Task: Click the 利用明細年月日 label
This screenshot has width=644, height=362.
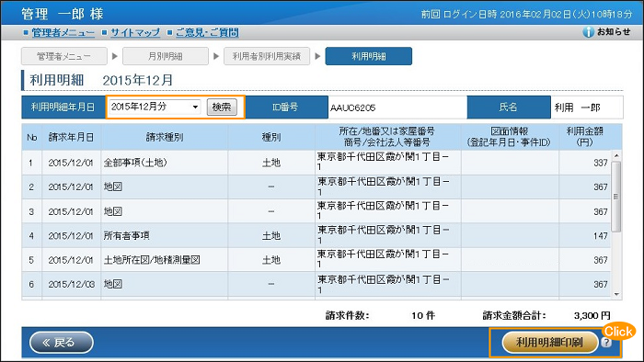Action: (x=63, y=107)
